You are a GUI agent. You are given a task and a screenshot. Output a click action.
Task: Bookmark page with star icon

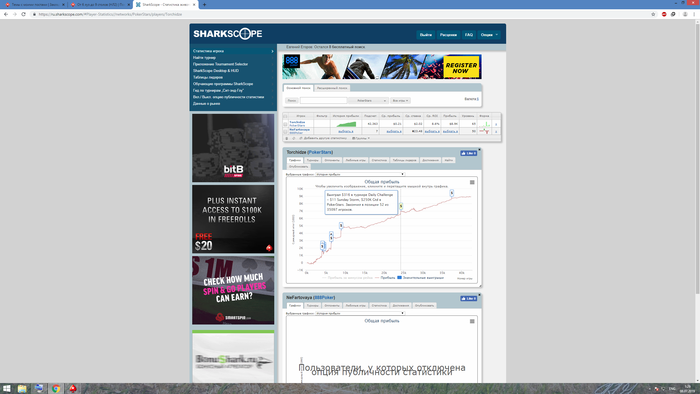pyautogui.click(x=653, y=14)
